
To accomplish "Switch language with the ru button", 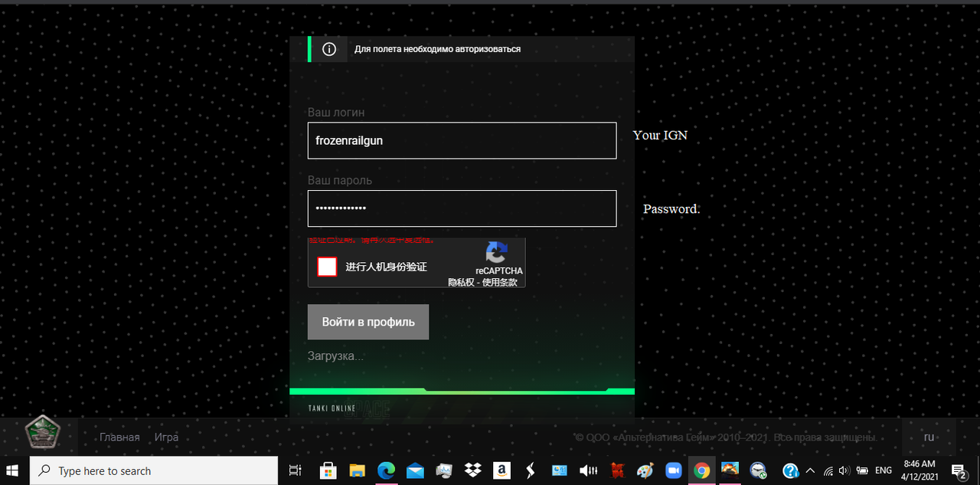I will (929, 437).
